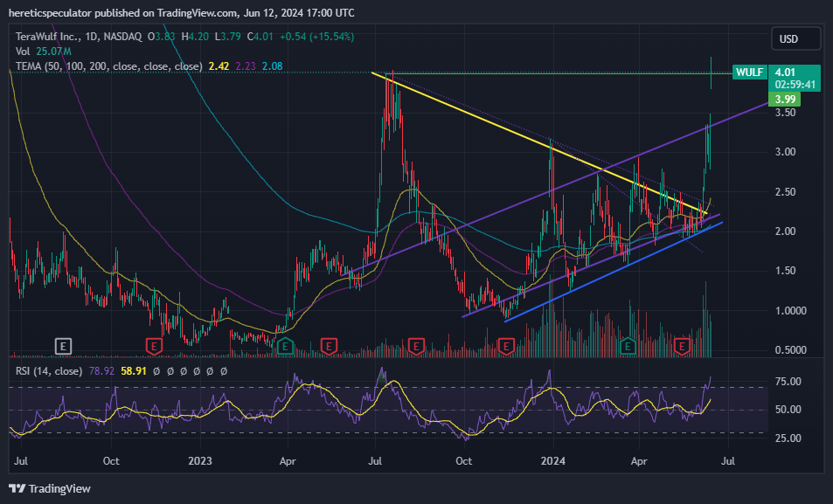Screen dimensions: 833x504
Task: Click the RSI (14, close) legend
Action: click(x=49, y=370)
